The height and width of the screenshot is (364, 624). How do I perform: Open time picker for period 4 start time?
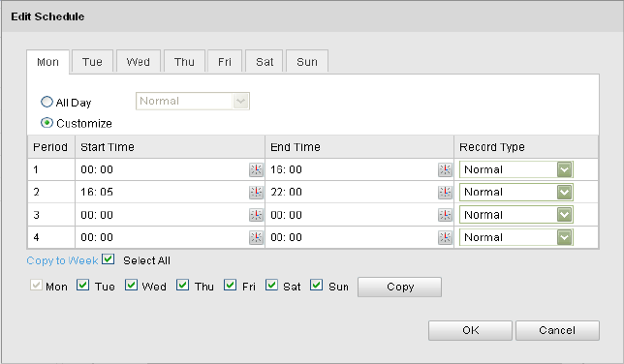coord(256,237)
